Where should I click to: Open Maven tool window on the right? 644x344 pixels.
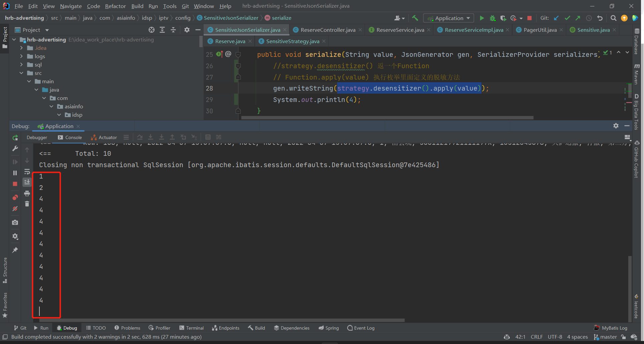click(x=636, y=74)
